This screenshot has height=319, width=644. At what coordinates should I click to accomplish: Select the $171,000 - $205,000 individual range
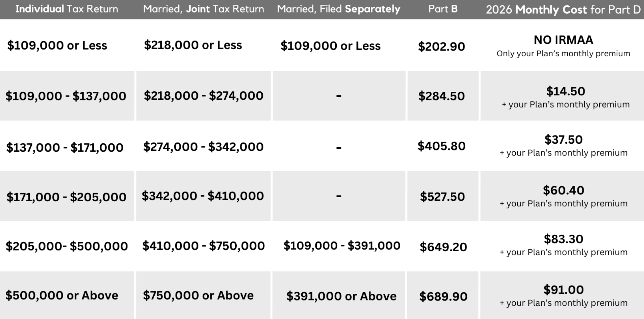pyautogui.click(x=66, y=197)
